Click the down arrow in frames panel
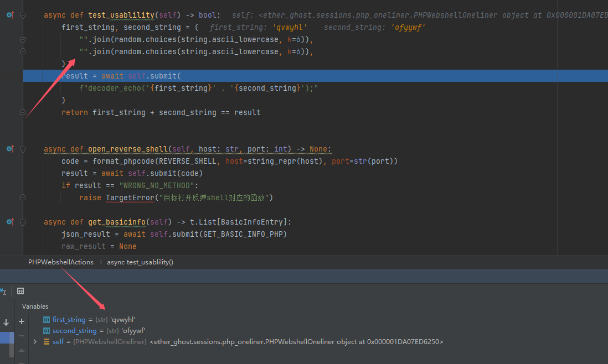 pyautogui.click(x=6, y=322)
